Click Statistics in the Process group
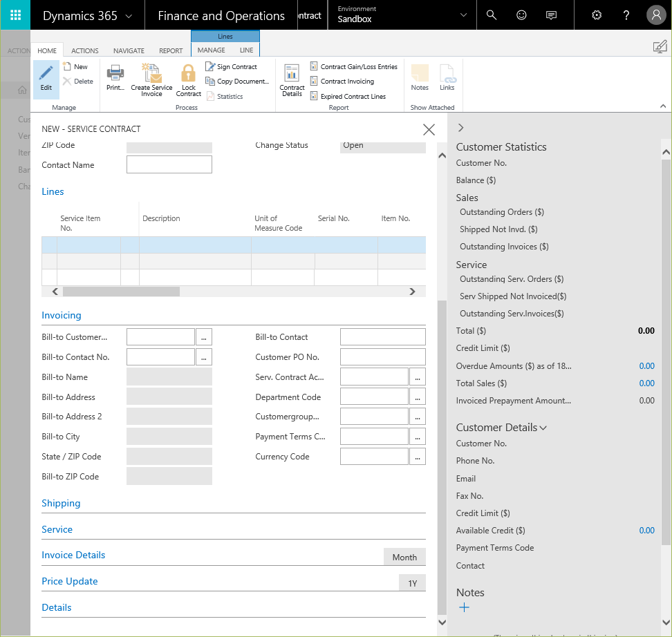 pyautogui.click(x=225, y=97)
